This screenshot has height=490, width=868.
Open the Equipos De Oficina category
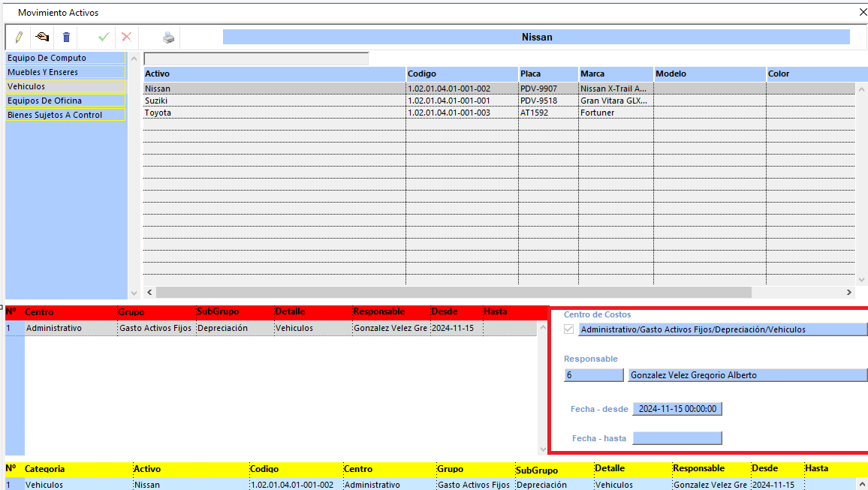click(65, 101)
